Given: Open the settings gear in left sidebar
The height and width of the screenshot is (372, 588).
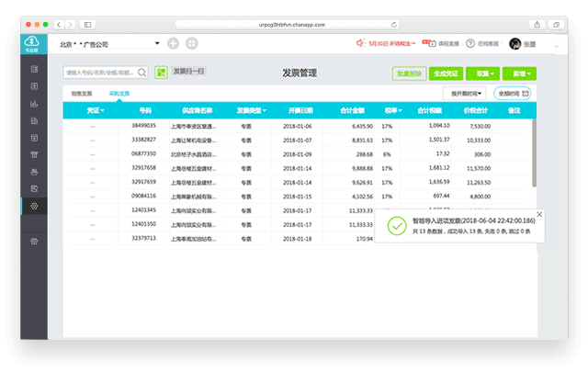Looking at the screenshot, I should coord(34,206).
